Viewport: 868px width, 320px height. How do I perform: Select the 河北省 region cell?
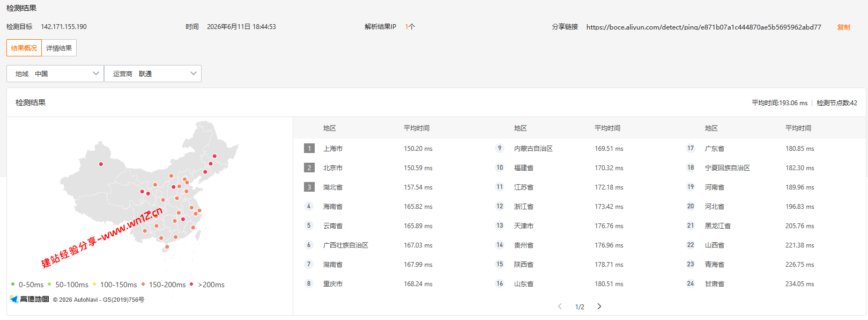tap(715, 207)
